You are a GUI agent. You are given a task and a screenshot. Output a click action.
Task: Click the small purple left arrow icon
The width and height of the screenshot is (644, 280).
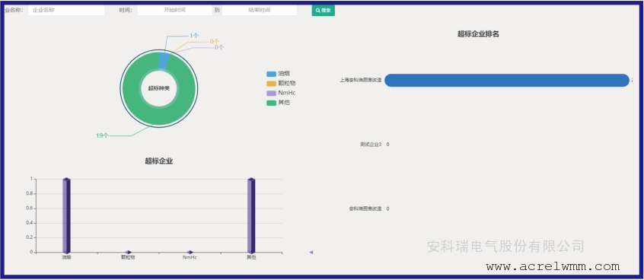pyautogui.click(x=311, y=252)
